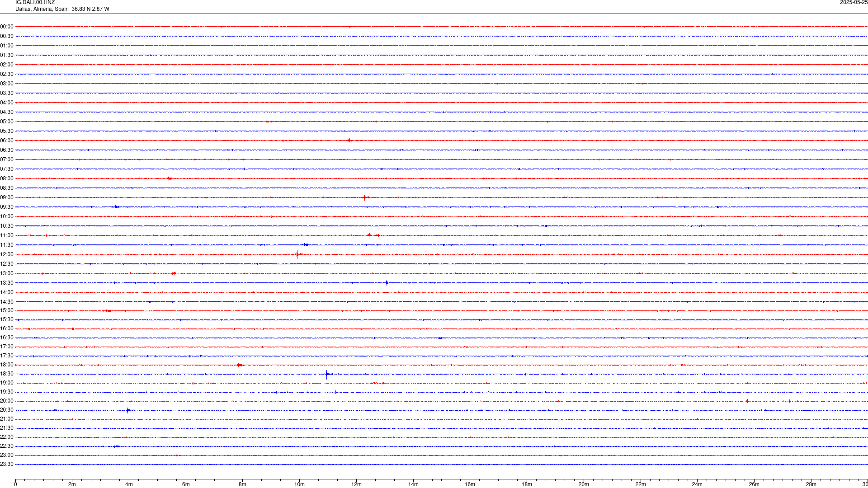Image resolution: width=868 pixels, height=488 pixels.
Task: Select the 13:30 trace time label
Action: (x=7, y=283)
